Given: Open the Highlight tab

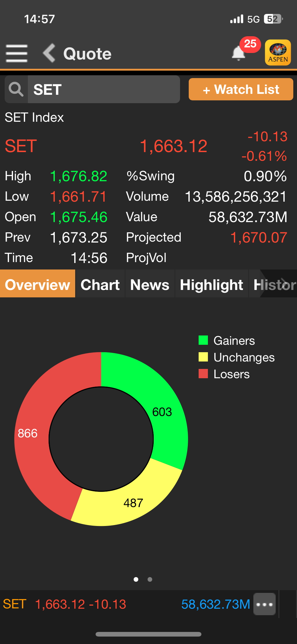Looking at the screenshot, I should tap(212, 283).
